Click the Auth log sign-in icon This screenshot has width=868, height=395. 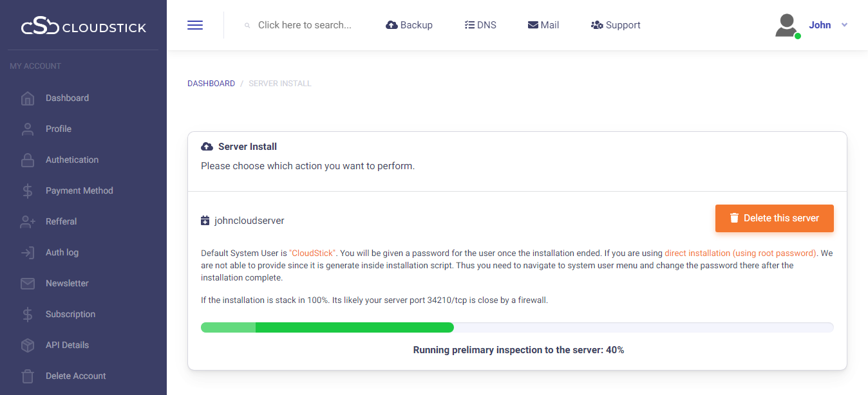[28, 253]
